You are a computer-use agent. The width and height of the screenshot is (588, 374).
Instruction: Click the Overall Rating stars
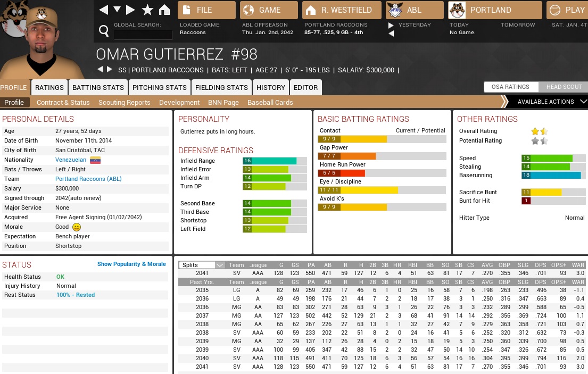tap(539, 131)
